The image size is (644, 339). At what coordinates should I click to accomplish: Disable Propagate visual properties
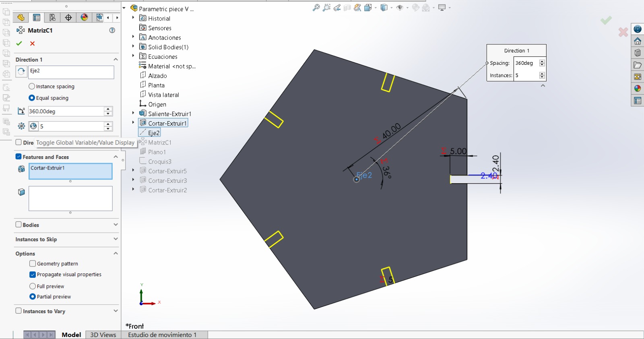[33, 275]
